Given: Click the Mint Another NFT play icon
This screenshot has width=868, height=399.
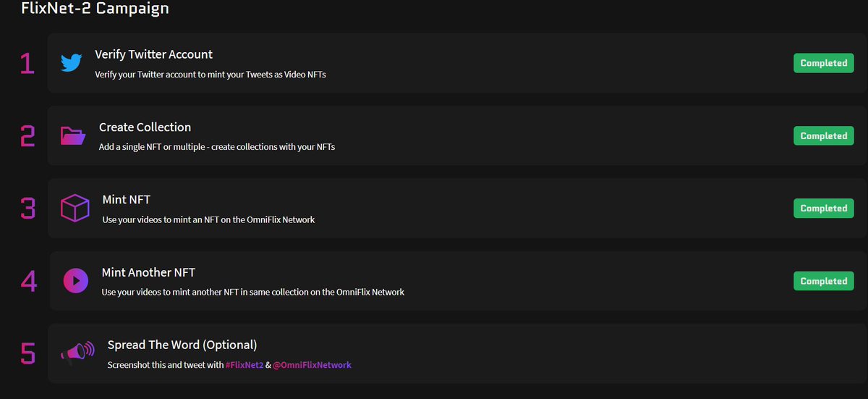Looking at the screenshot, I should [75, 281].
